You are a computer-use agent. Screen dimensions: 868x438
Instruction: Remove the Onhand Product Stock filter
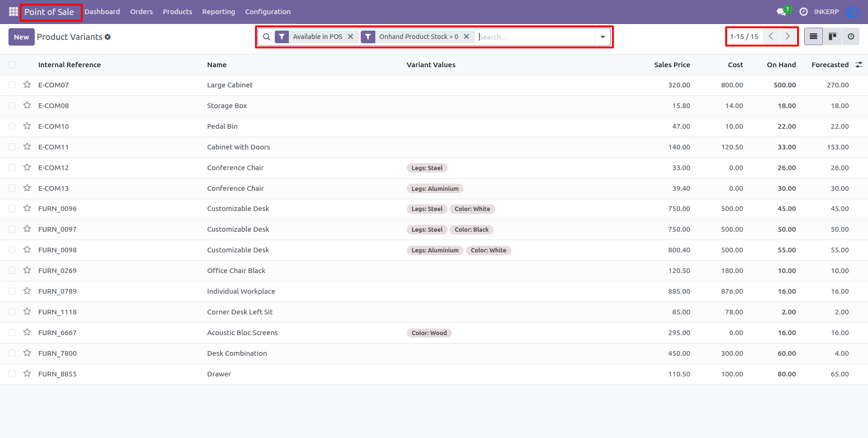tap(466, 37)
